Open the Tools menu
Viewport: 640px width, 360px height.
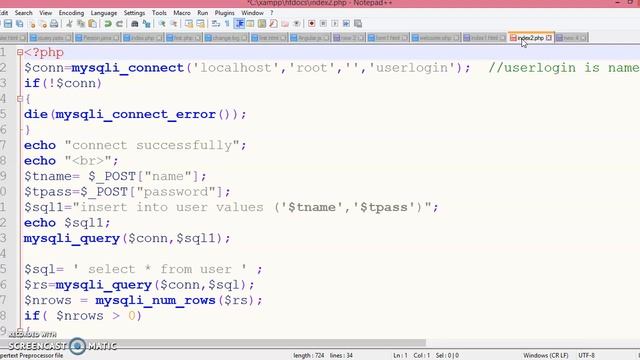(159, 13)
